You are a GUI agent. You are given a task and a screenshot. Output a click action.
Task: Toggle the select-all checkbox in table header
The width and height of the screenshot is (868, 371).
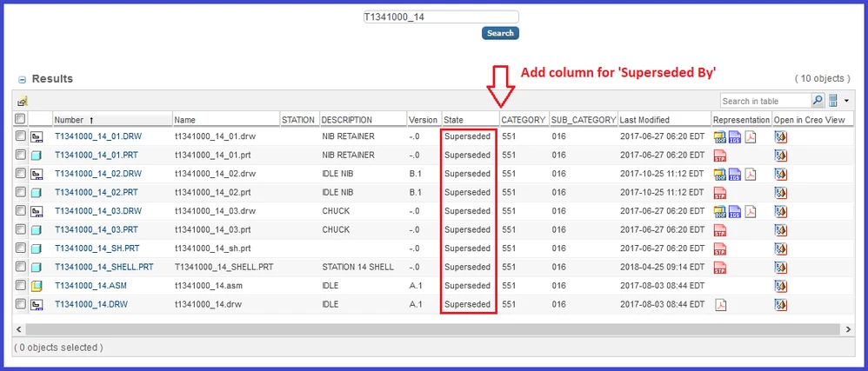(x=20, y=118)
